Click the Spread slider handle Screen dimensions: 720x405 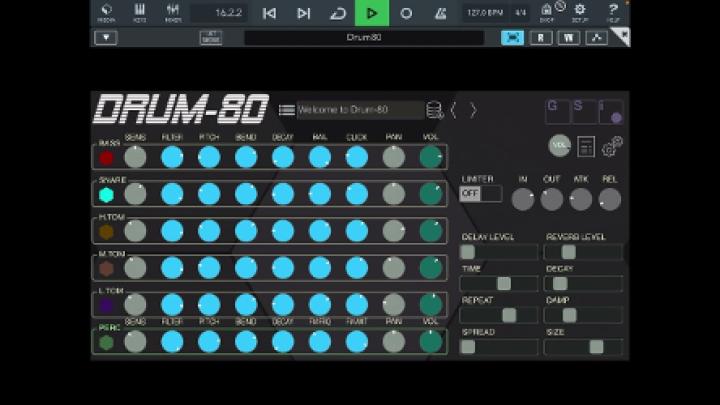pos(468,347)
